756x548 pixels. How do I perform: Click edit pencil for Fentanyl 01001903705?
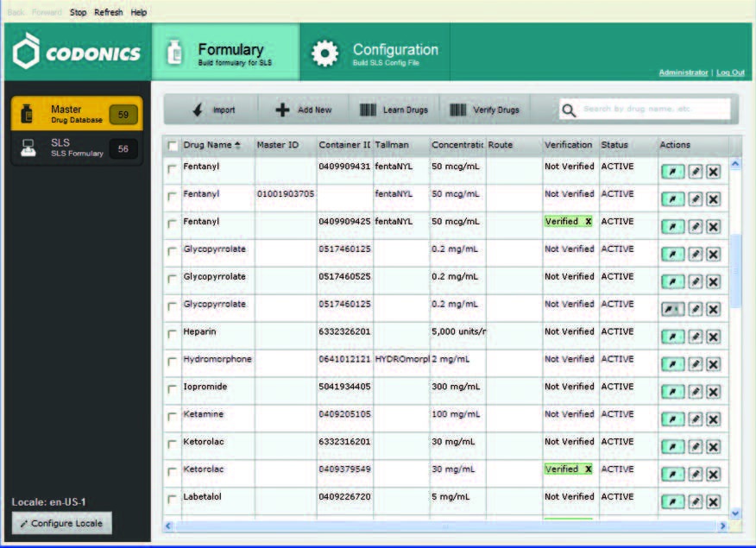[x=695, y=198]
